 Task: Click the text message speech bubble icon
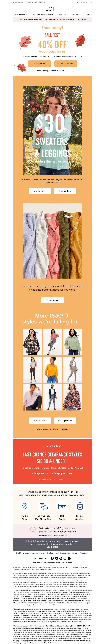tap(33, 529)
